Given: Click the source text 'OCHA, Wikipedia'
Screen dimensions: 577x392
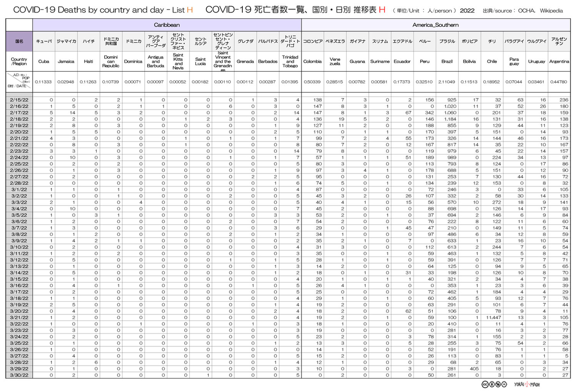Looking at the screenshot, I should click(541, 10).
